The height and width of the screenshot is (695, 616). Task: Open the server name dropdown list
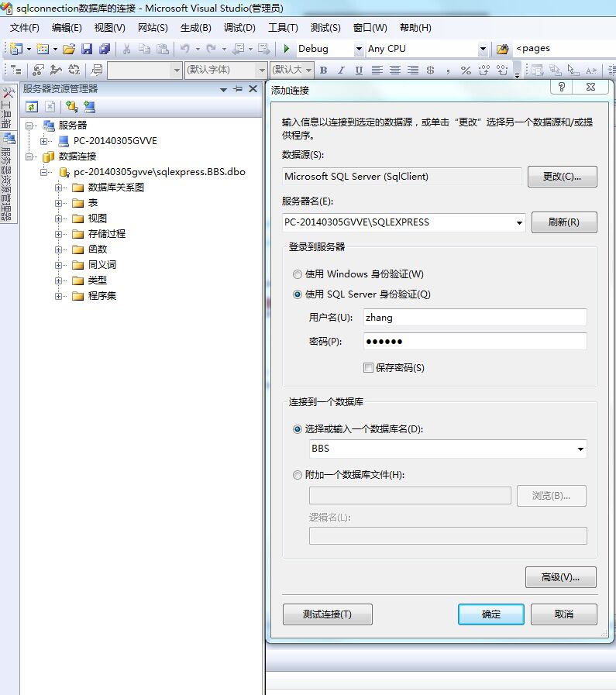pyautogui.click(x=519, y=222)
